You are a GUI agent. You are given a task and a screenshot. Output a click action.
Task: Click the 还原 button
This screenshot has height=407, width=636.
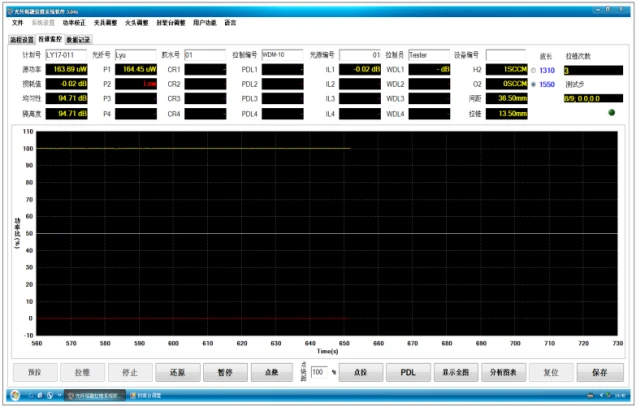177,371
